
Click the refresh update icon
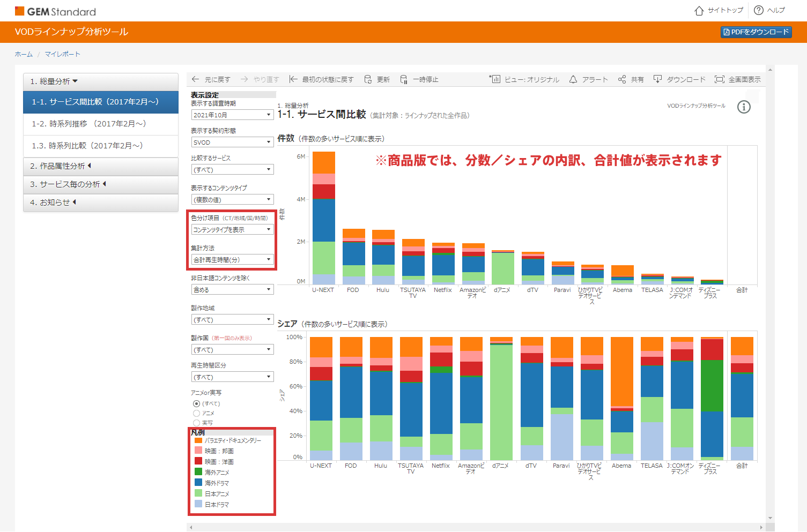click(368, 79)
